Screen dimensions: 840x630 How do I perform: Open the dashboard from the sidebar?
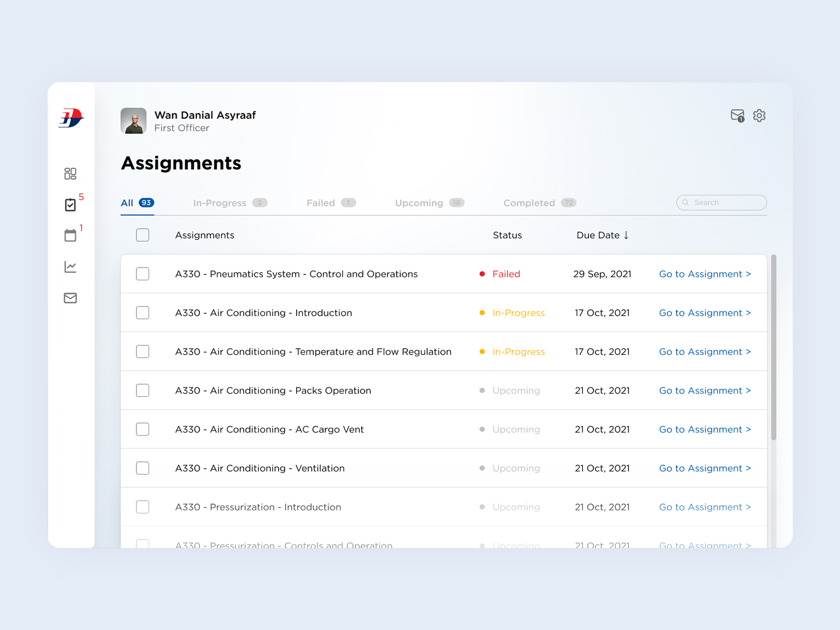point(70,173)
